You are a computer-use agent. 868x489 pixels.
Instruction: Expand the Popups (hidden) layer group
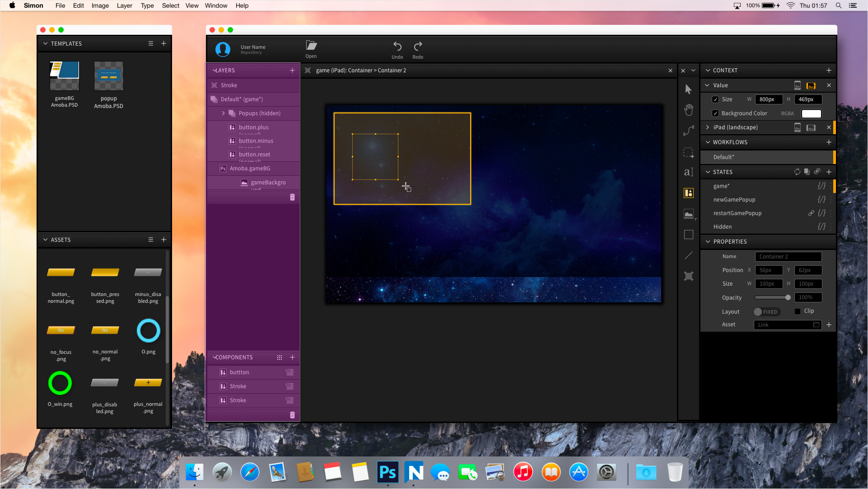coord(223,113)
